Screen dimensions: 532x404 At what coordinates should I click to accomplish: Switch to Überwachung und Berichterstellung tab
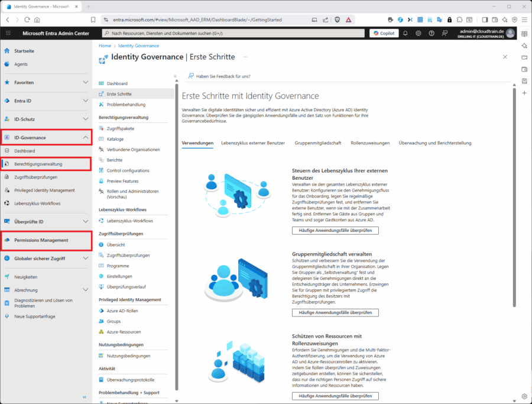pos(434,143)
